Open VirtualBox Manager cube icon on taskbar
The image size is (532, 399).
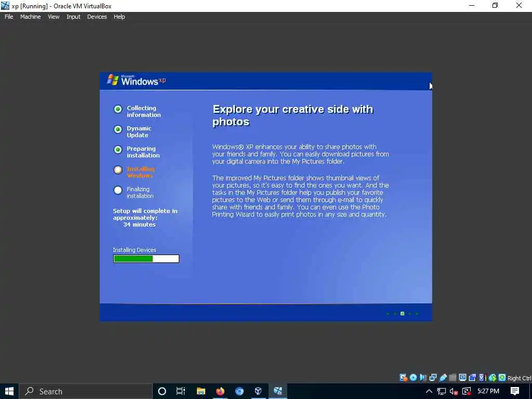pos(258,391)
